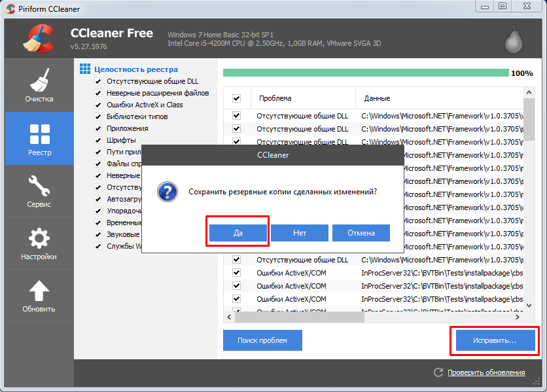The height and width of the screenshot is (392, 547).
Task: Click the horizontal scrollbar thumb
Action: point(300,317)
